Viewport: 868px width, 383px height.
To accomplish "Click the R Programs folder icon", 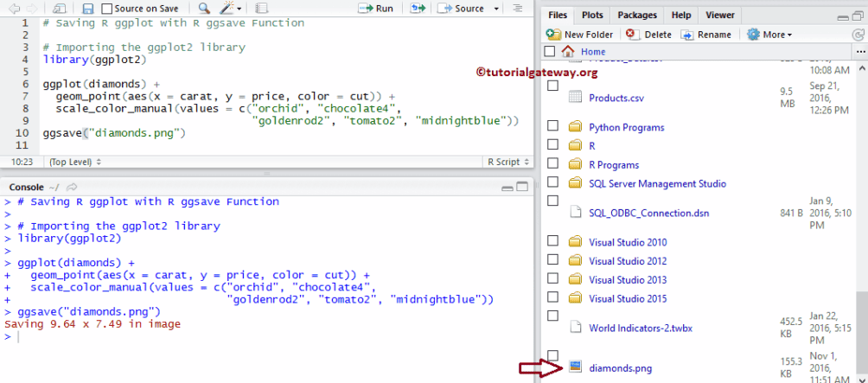I will tap(576, 165).
